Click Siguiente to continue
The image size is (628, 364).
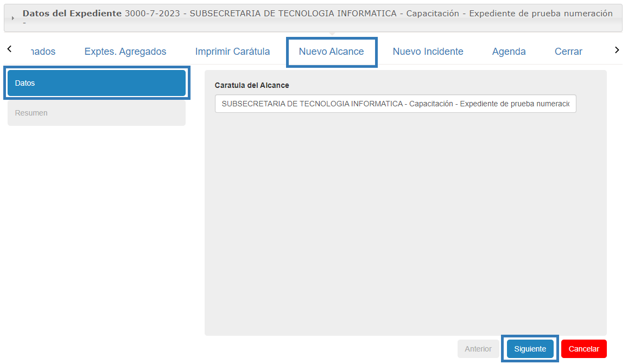(530, 349)
